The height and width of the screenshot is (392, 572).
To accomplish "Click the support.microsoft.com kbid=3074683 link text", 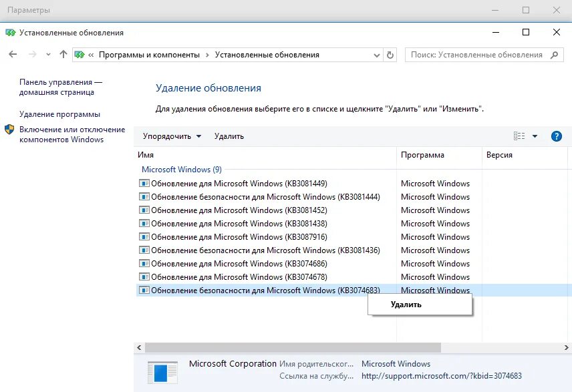I will (442, 376).
